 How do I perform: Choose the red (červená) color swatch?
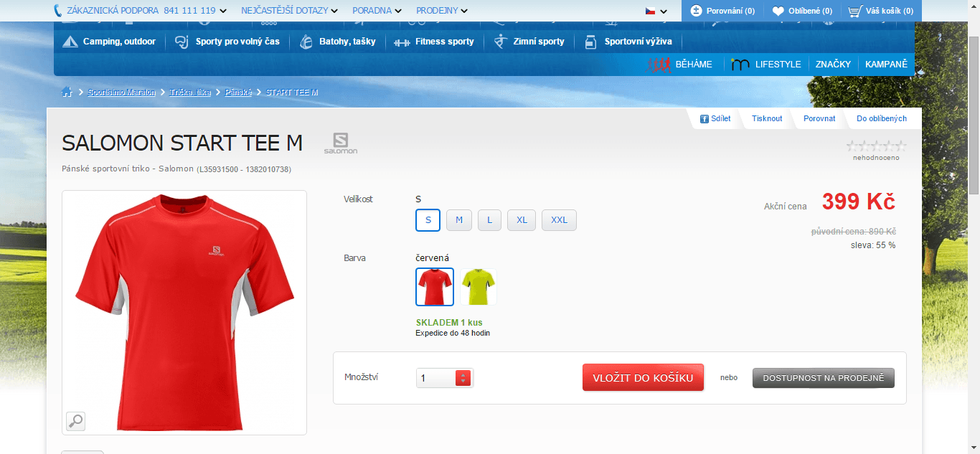tap(435, 287)
